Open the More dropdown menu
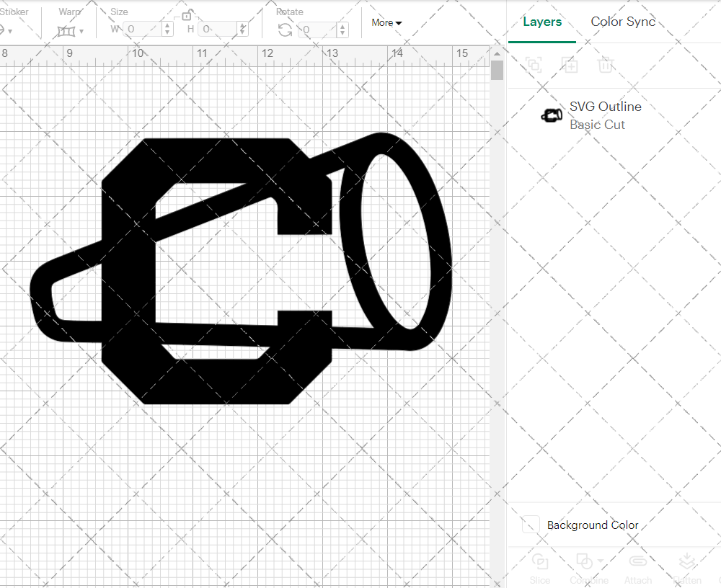The width and height of the screenshot is (721, 588). pyautogui.click(x=386, y=22)
